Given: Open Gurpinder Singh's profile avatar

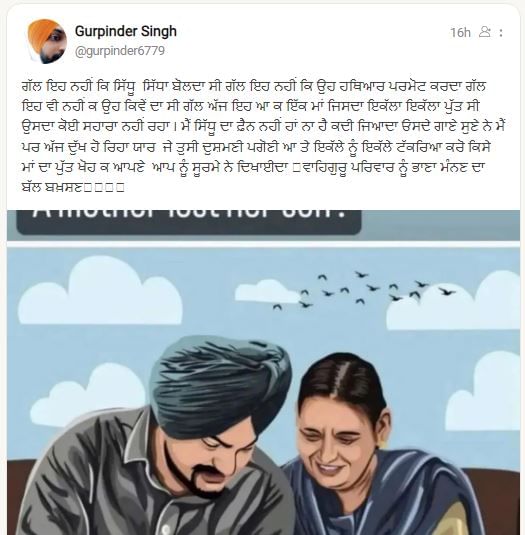Looking at the screenshot, I should pos(47,41).
